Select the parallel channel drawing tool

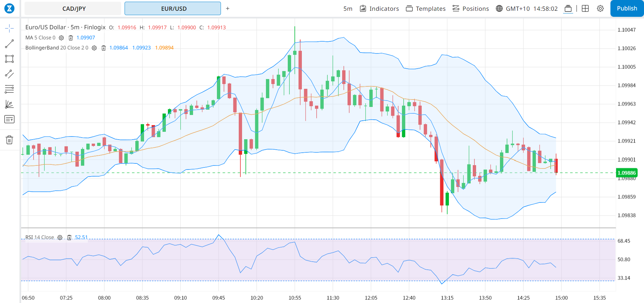coord(9,74)
